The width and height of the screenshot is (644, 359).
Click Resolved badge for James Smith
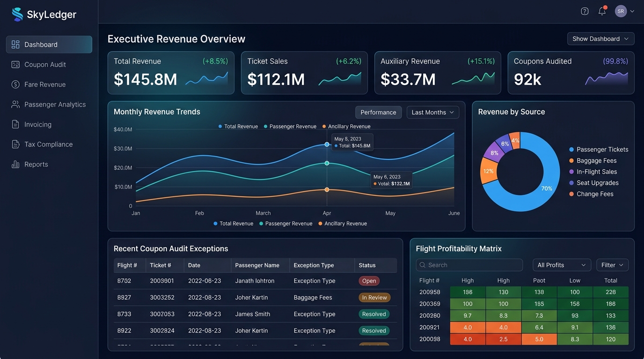(x=374, y=314)
